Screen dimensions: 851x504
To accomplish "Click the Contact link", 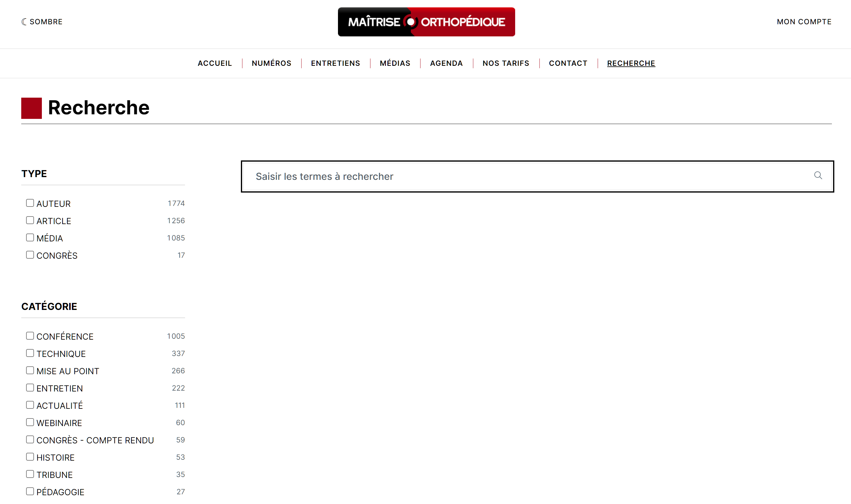I will pos(568,63).
